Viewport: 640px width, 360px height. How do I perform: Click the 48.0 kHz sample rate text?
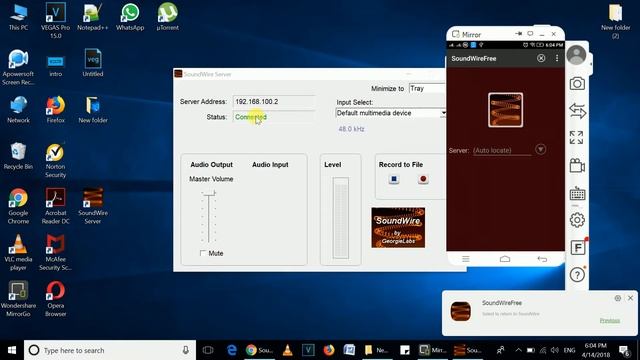click(x=351, y=129)
